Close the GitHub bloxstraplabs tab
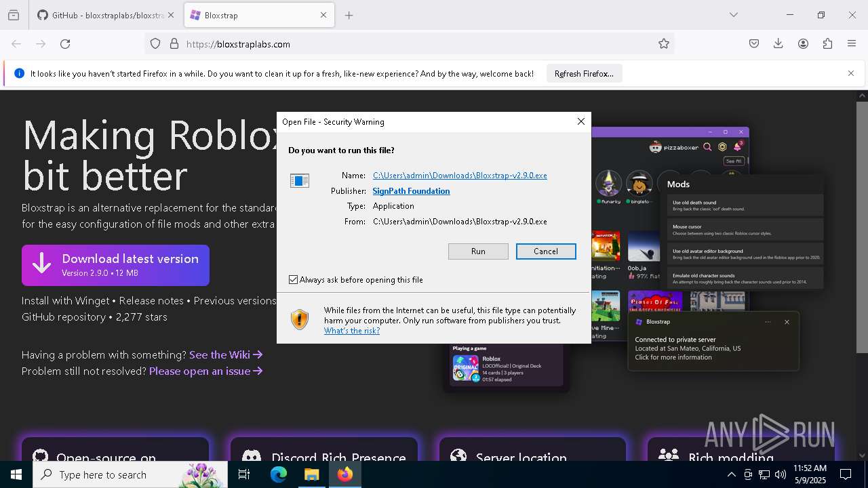The height and width of the screenshot is (488, 868). 171,15
